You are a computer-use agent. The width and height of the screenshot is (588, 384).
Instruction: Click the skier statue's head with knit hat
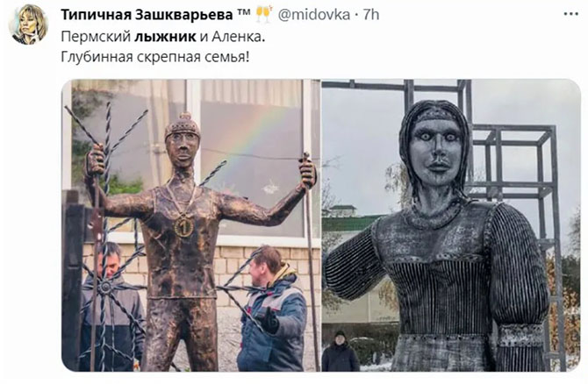[183, 140]
